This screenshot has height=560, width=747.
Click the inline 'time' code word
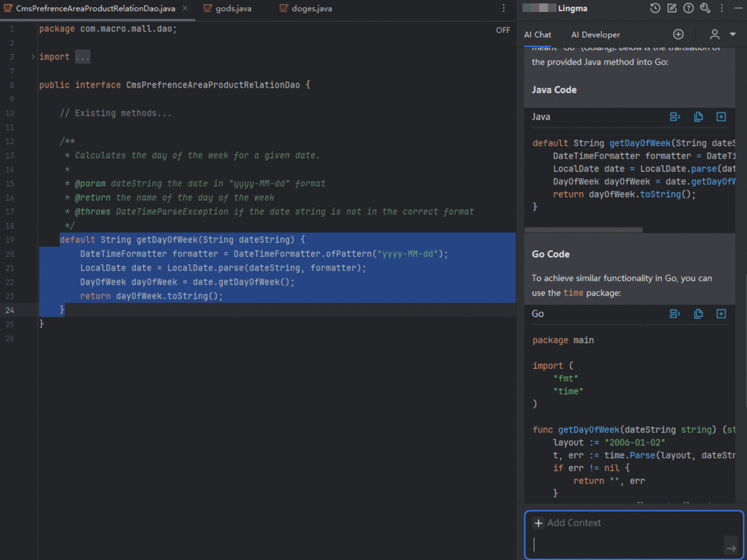(x=573, y=292)
